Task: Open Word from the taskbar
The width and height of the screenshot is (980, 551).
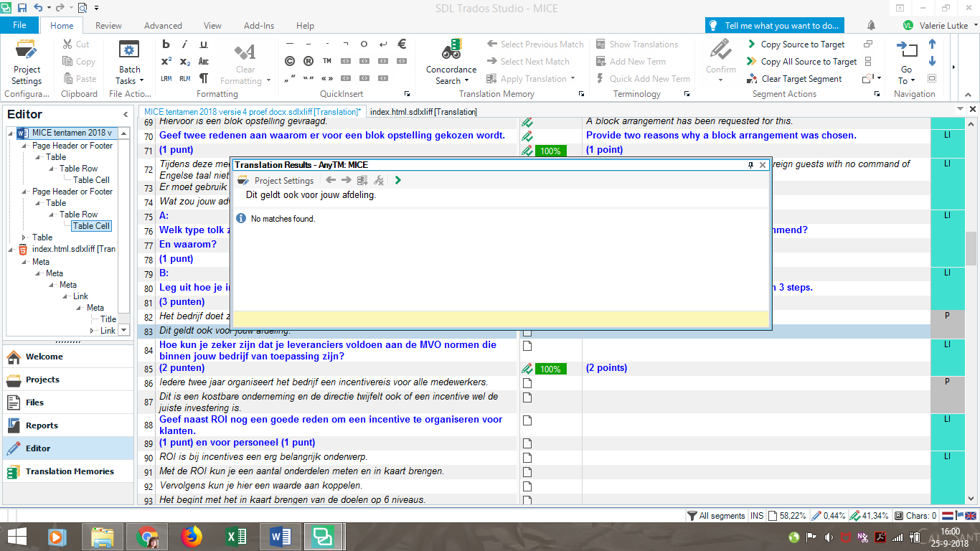Action: [280, 537]
